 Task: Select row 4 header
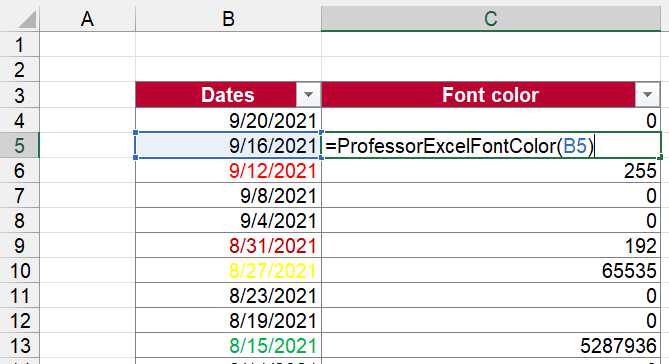point(19,120)
